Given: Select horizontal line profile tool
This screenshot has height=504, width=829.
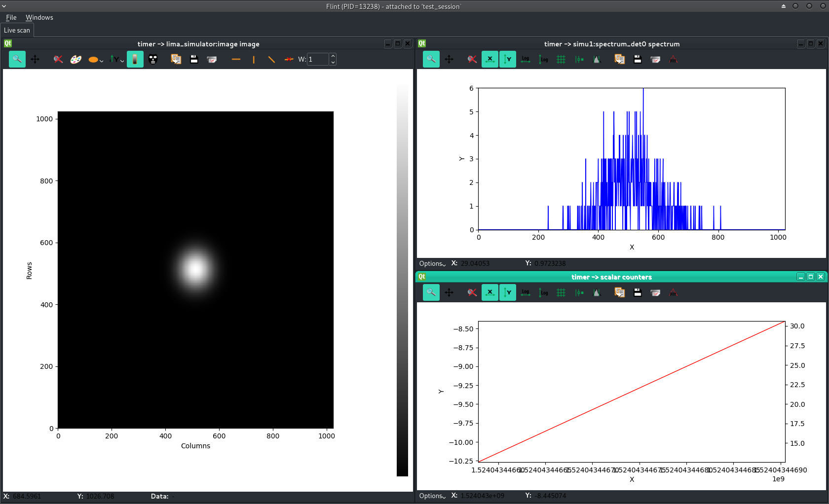Looking at the screenshot, I should coord(236,59).
